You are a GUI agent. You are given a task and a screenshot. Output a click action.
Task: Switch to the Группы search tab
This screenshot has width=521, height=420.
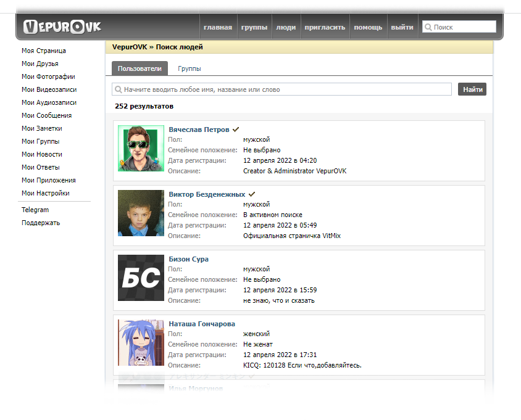(x=189, y=69)
